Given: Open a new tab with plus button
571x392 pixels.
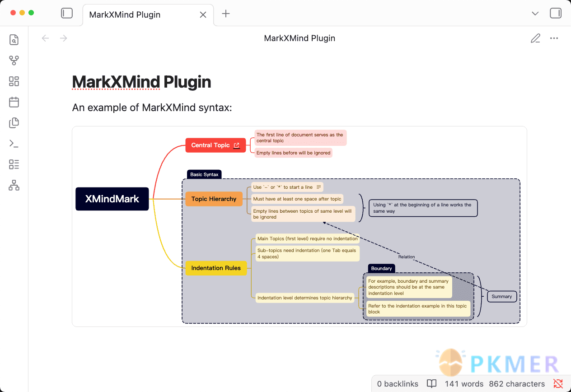Looking at the screenshot, I should (x=226, y=14).
